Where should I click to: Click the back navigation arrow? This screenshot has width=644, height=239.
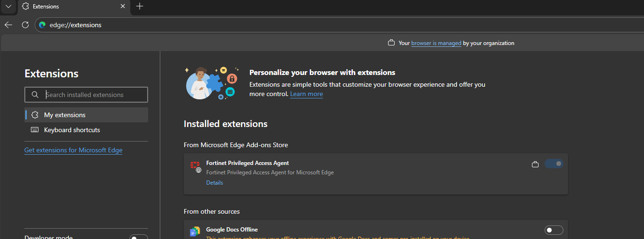[x=8, y=25]
